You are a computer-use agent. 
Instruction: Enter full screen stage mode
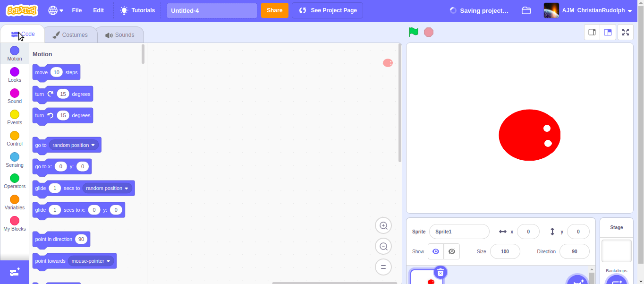tap(626, 32)
